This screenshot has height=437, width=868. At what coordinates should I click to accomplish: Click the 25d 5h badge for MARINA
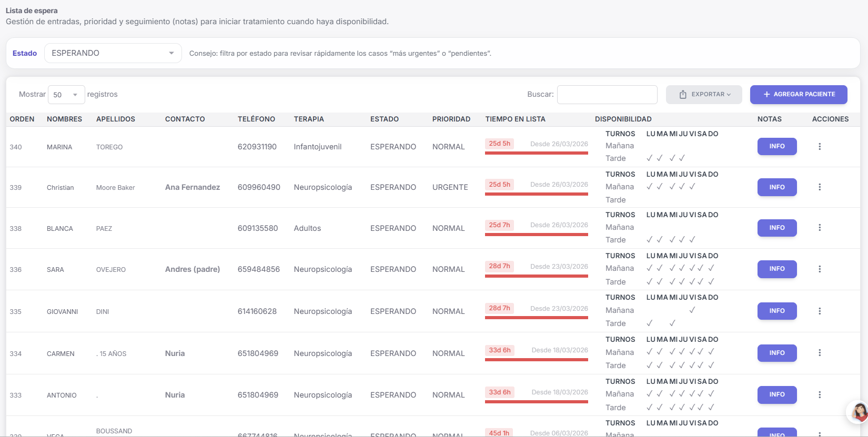pyautogui.click(x=499, y=144)
